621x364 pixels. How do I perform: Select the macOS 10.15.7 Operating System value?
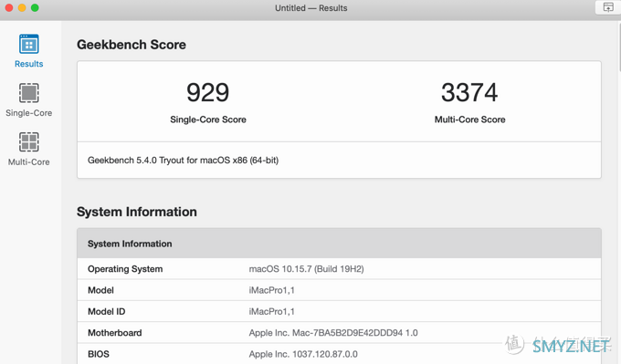click(x=306, y=269)
